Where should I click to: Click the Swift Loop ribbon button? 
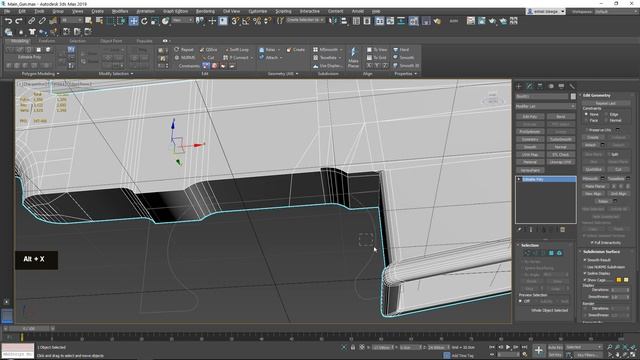pos(237,50)
